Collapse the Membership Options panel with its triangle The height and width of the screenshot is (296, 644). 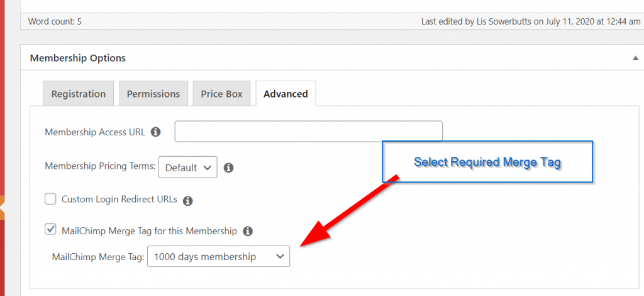click(x=635, y=58)
